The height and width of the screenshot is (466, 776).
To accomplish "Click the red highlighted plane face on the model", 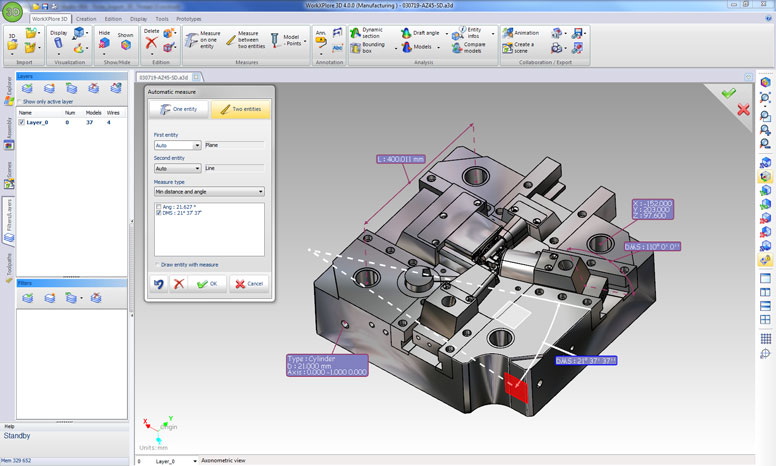I will pos(516,386).
